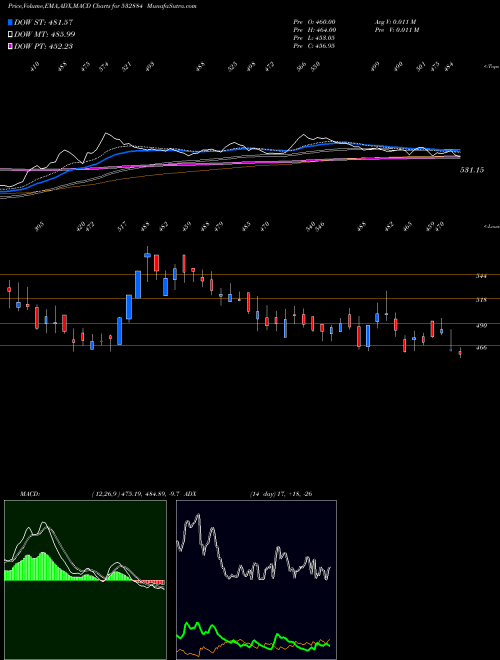Click the MACD parameters '(12,26,9)' values text
500x660 pixels.
[x=135, y=494]
